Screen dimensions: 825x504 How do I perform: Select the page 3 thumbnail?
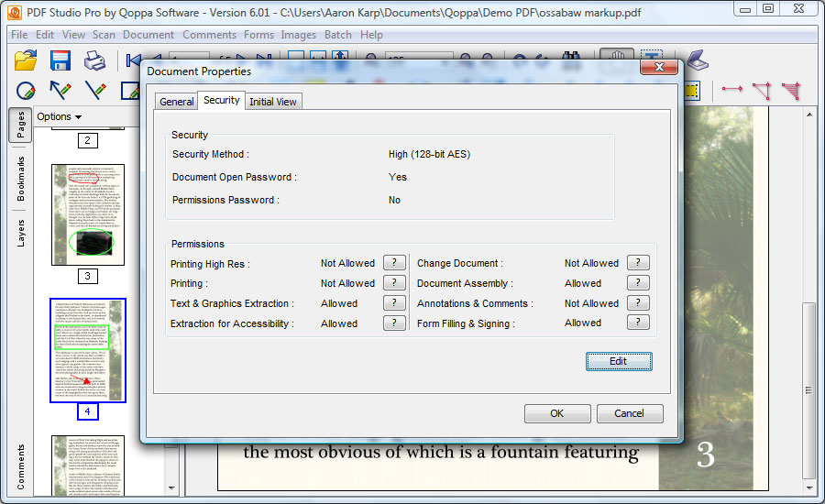point(88,214)
